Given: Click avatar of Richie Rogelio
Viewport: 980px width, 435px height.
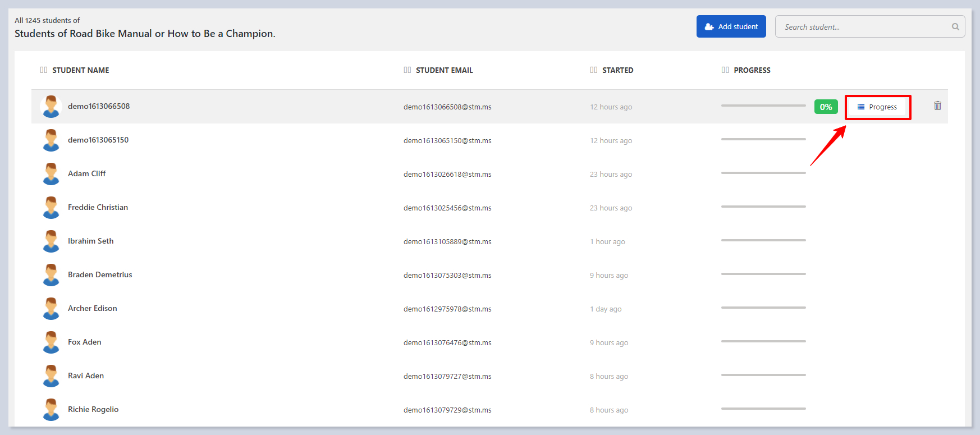Looking at the screenshot, I should tap(51, 410).
